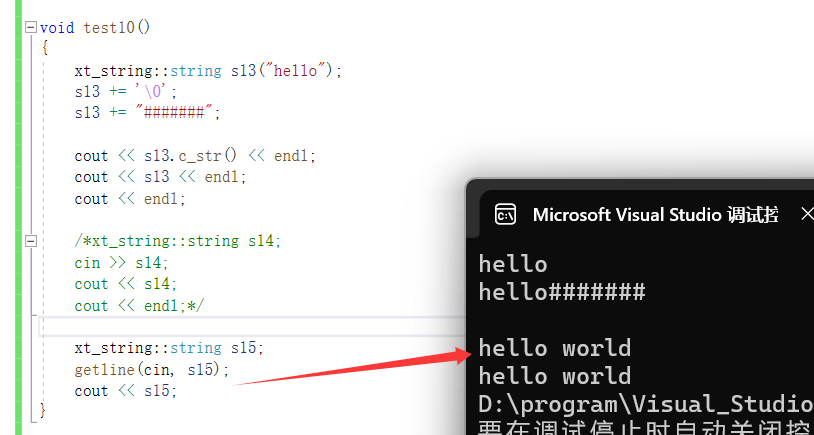
Task: Collapse the test10 function fold marker
Action: tap(31, 27)
